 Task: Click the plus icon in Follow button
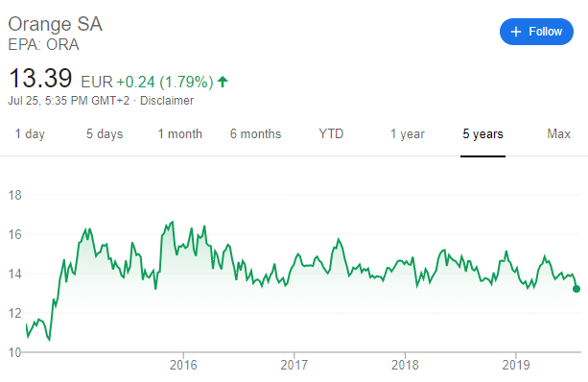[516, 32]
